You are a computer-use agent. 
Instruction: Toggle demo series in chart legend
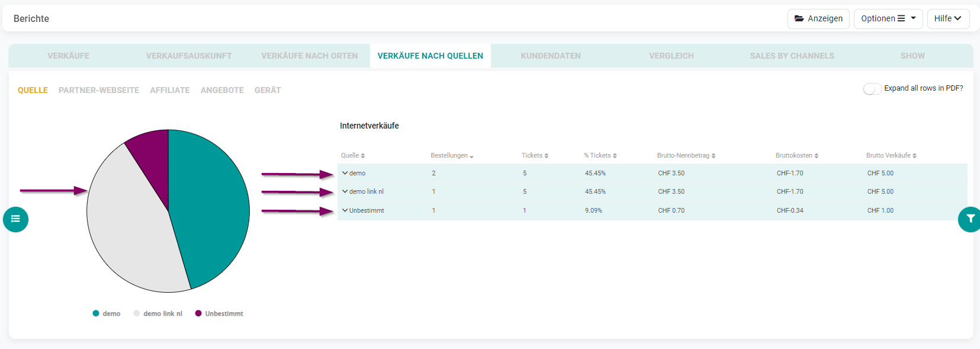point(107,313)
